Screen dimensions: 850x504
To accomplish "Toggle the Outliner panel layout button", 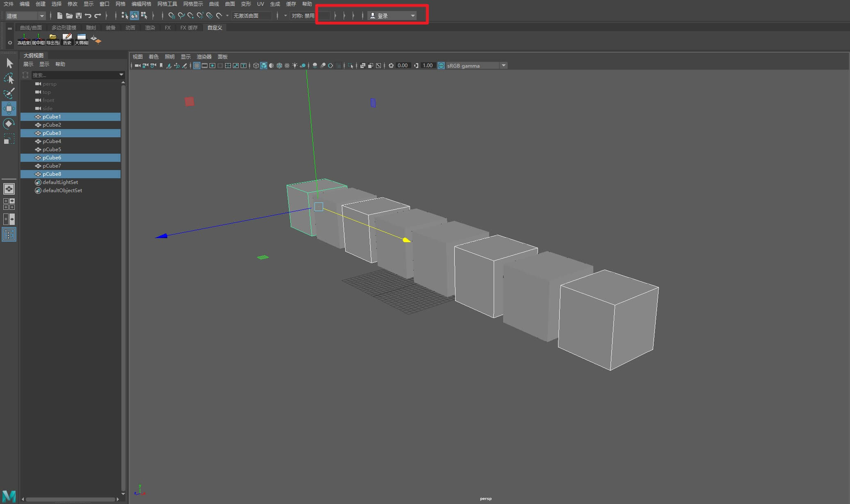I will pos(9,234).
